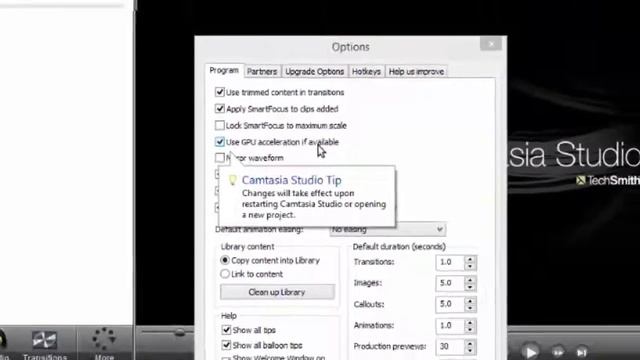Increase Animations duration with up arrow
Screen dimensions: 640x360
(470, 322)
